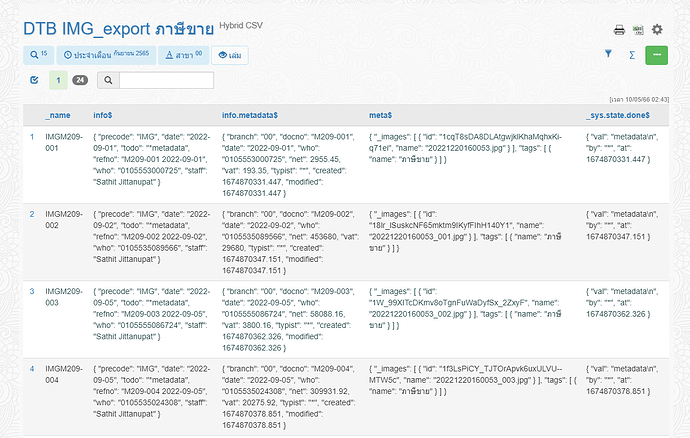Image resolution: width=690 pixels, height=438 pixels.
Task: Click the printer icon
Action: point(619,30)
